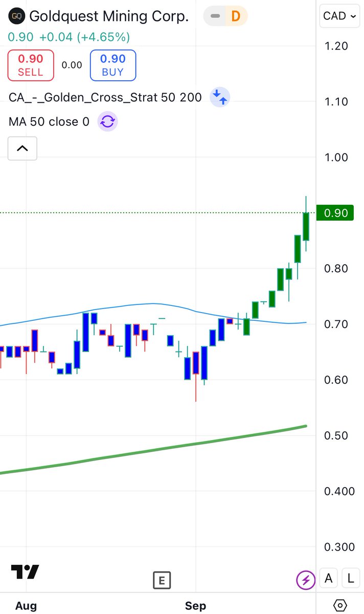The image size is (364, 614).
Task: Click the Goldquest Mining Corp. symbol logo
Action: (x=17, y=16)
